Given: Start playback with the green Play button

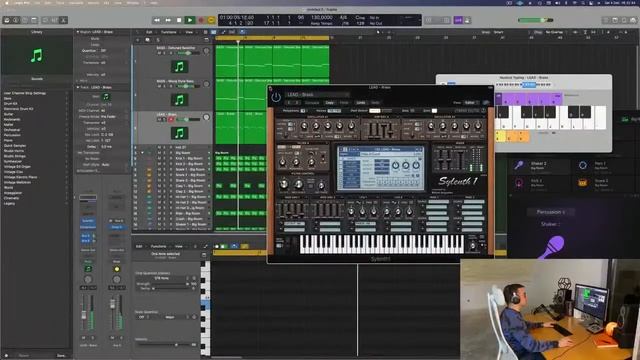Looking at the screenshot, I should point(190,20).
